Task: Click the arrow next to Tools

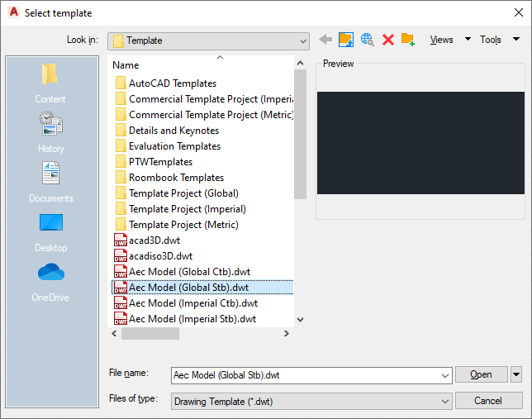Action: click(516, 39)
